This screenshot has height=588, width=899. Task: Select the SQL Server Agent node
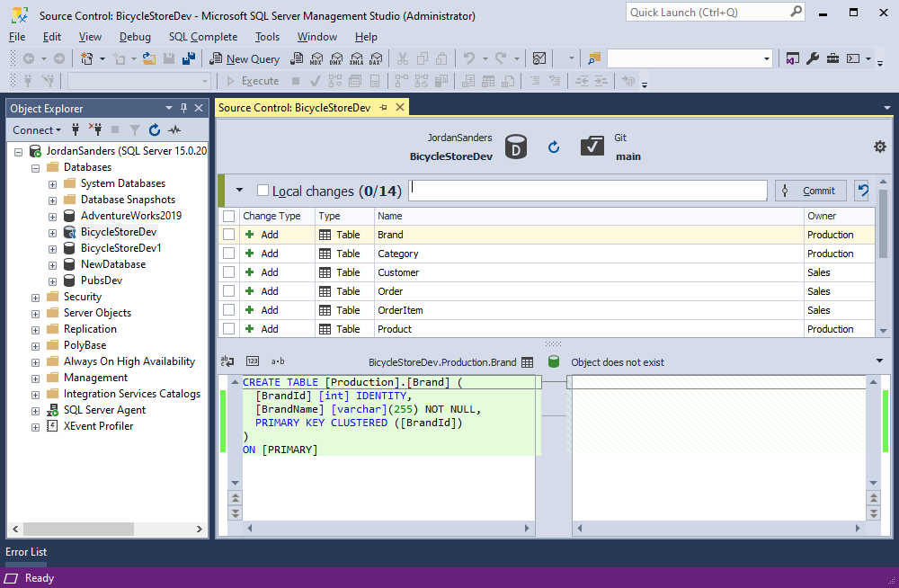(x=104, y=410)
